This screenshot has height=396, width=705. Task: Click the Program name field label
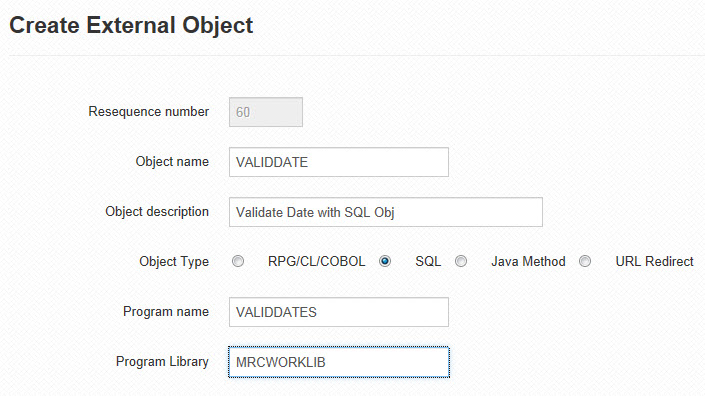(166, 311)
